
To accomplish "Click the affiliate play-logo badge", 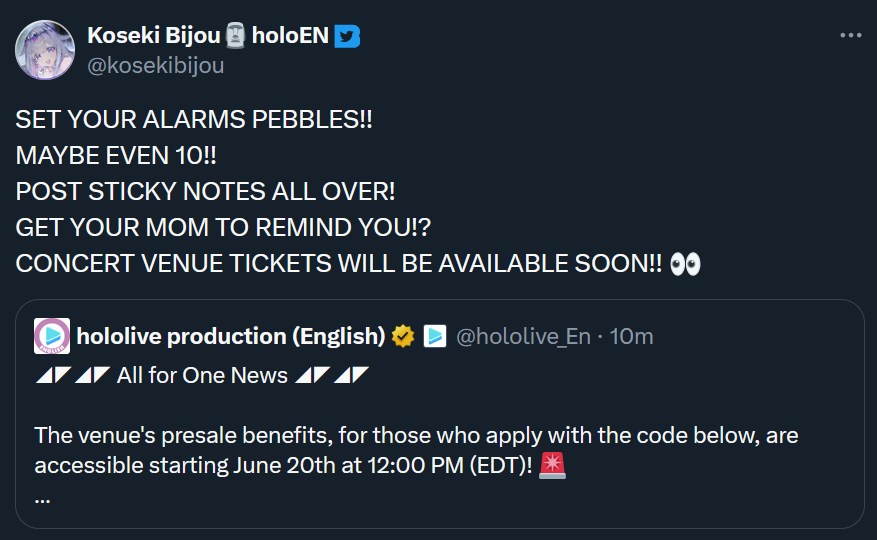I will pos(435,336).
